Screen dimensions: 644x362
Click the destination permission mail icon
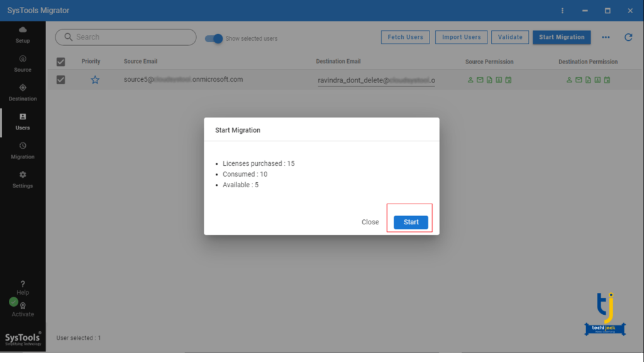pos(579,80)
